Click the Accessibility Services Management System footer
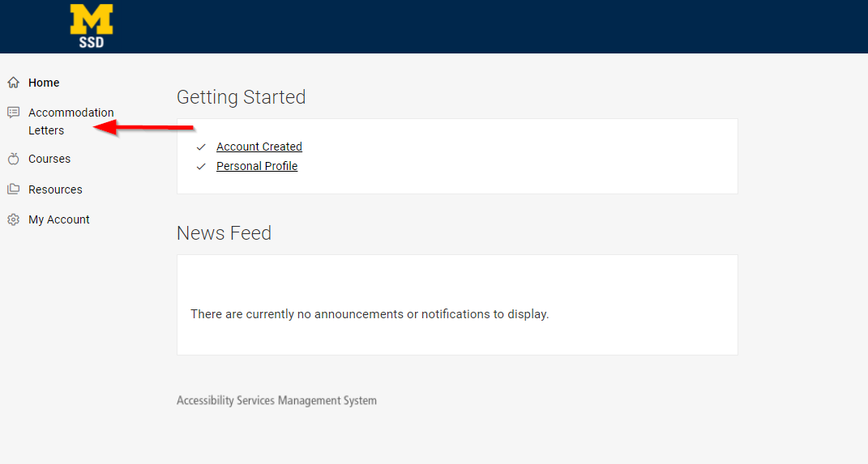This screenshot has height=464, width=868. (276, 400)
